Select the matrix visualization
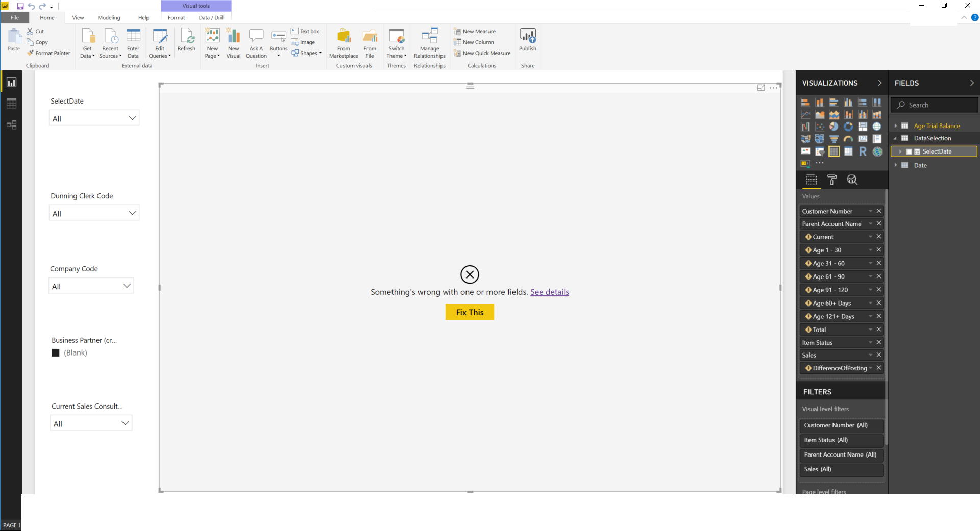The height and width of the screenshot is (531, 980). 848,151
